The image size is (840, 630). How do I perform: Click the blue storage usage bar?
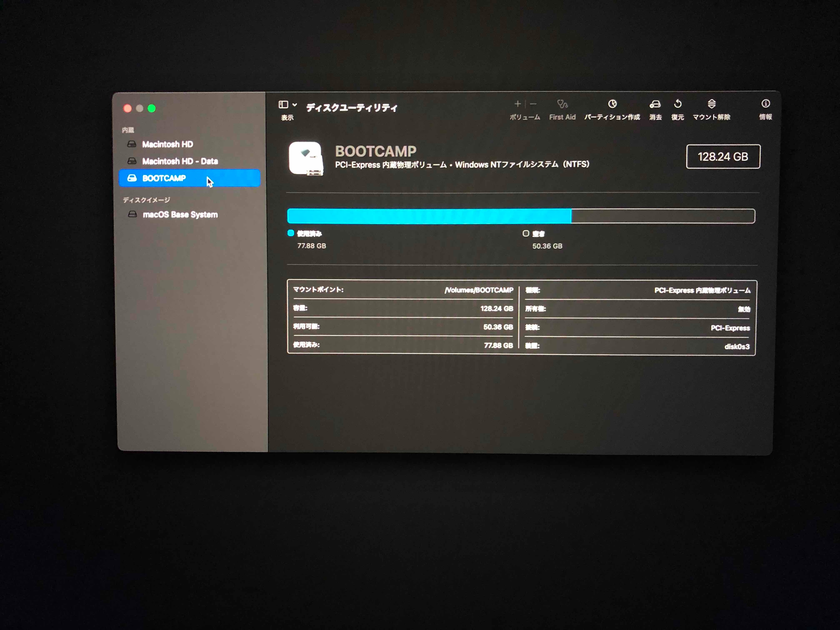click(x=429, y=216)
